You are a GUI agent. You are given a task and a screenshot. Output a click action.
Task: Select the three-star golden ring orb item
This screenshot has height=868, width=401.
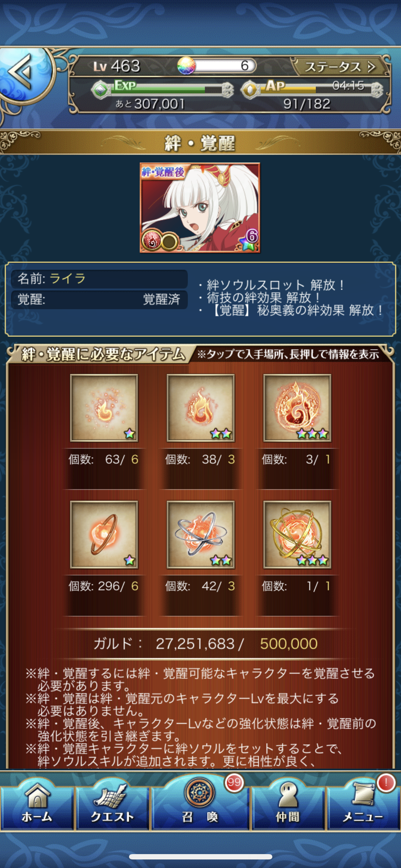pos(297,534)
